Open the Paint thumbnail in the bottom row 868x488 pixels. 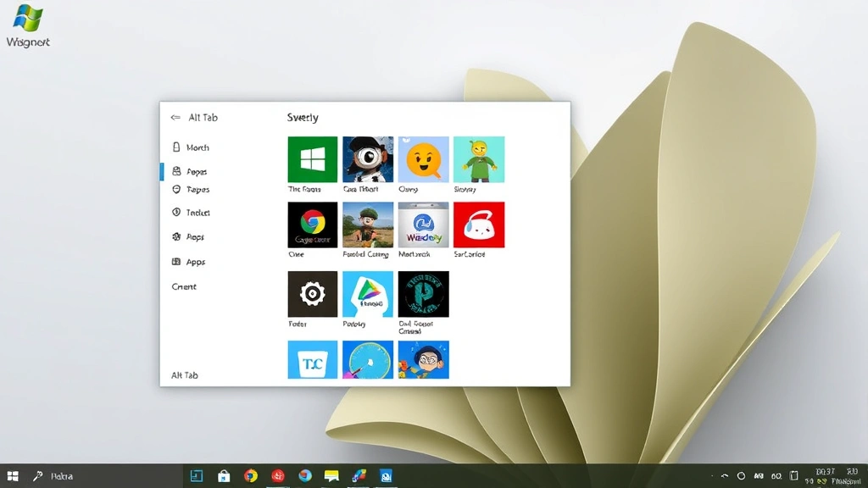pos(367,359)
